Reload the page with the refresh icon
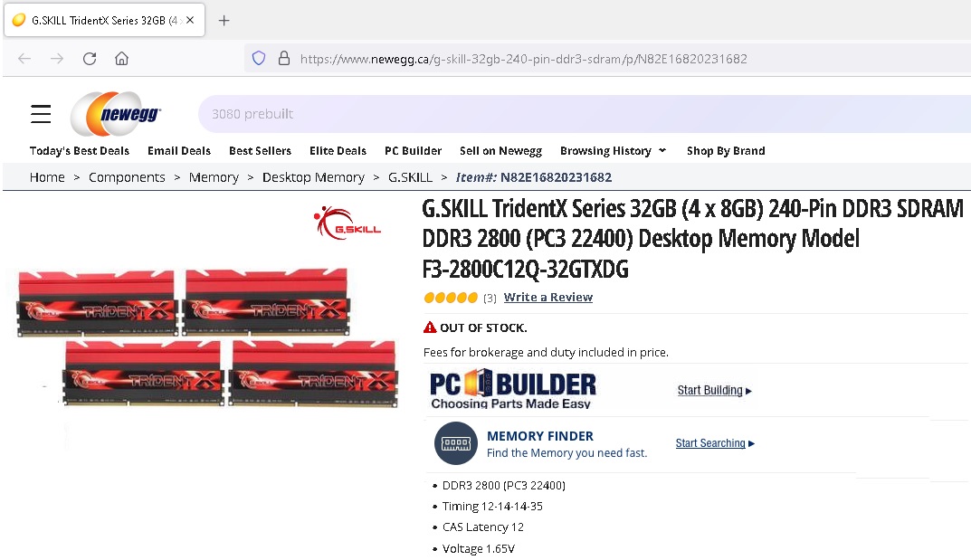 click(x=90, y=59)
